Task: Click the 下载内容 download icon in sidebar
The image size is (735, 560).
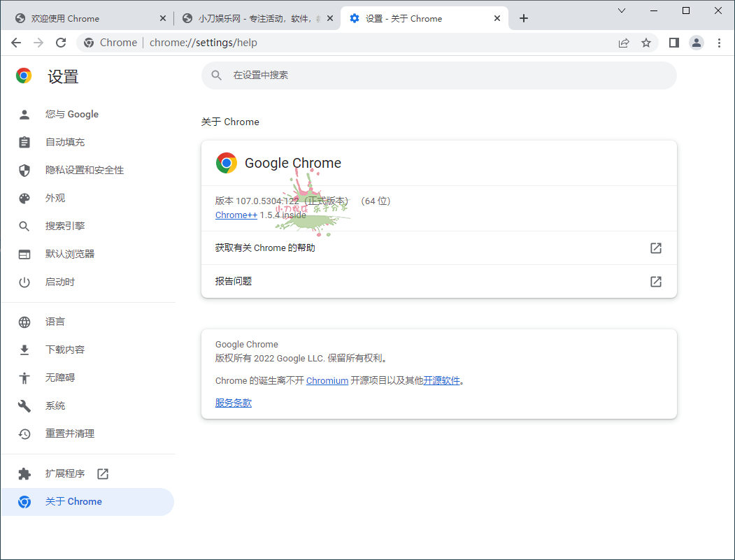Action: pos(24,349)
